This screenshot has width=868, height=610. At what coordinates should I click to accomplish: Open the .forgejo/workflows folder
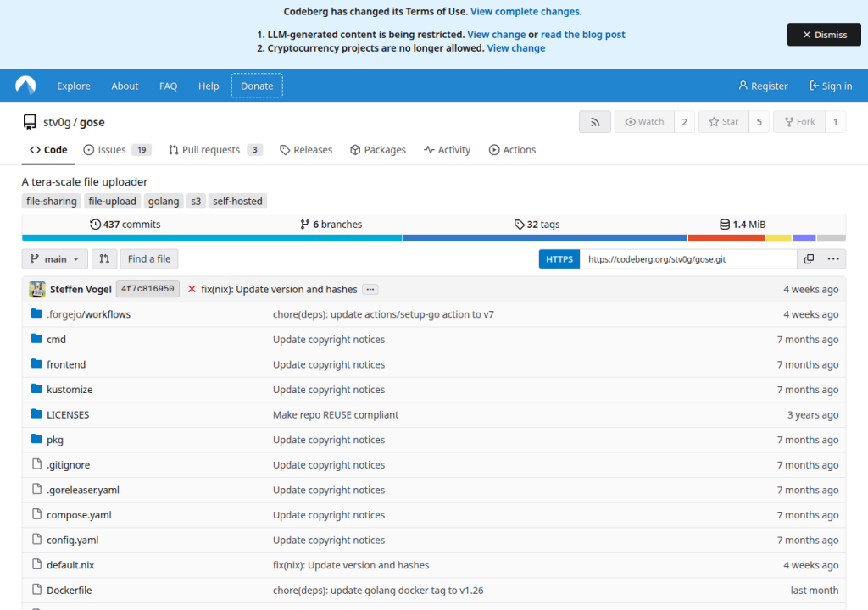pos(88,314)
